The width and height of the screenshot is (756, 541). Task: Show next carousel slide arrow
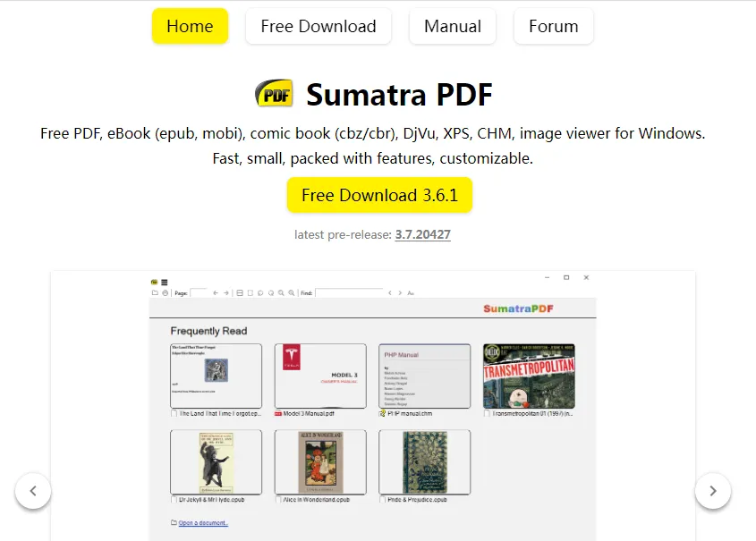coord(712,491)
